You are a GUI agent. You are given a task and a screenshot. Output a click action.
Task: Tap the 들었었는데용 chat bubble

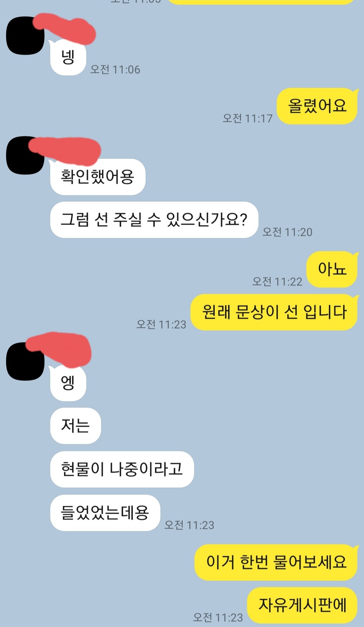[105, 513]
